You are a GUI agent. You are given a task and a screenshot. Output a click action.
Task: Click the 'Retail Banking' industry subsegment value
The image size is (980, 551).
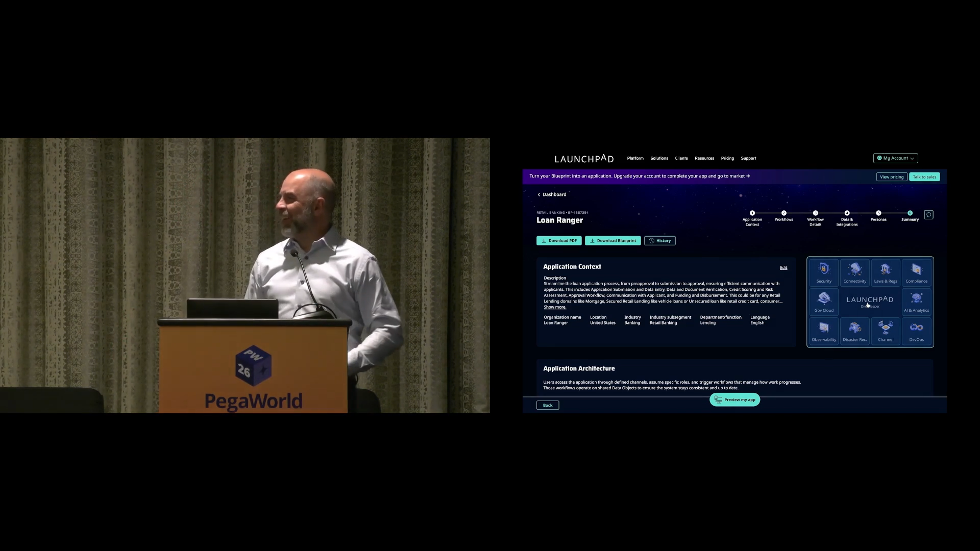[x=663, y=323]
